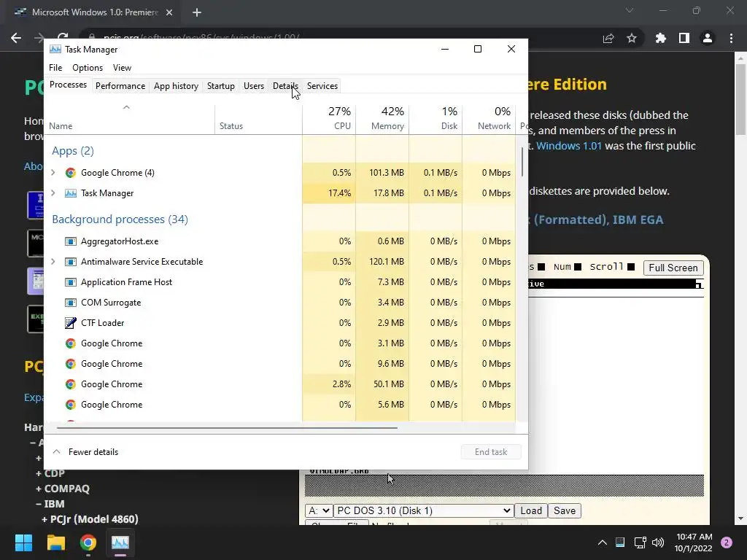
Task: Switch to the Users tab
Action: pyautogui.click(x=253, y=86)
